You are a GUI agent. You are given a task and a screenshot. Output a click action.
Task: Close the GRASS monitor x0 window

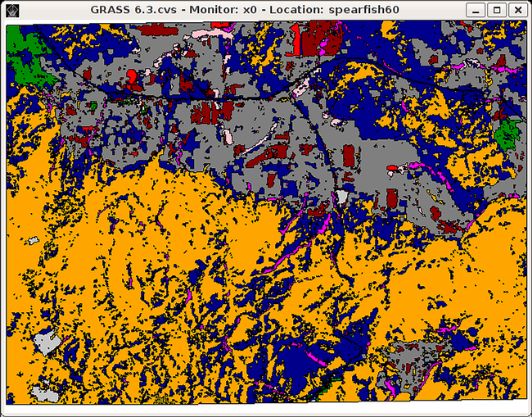518,10
